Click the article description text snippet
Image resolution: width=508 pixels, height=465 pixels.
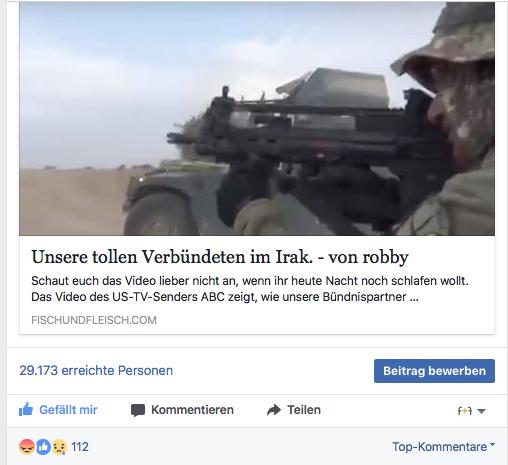click(x=250, y=289)
